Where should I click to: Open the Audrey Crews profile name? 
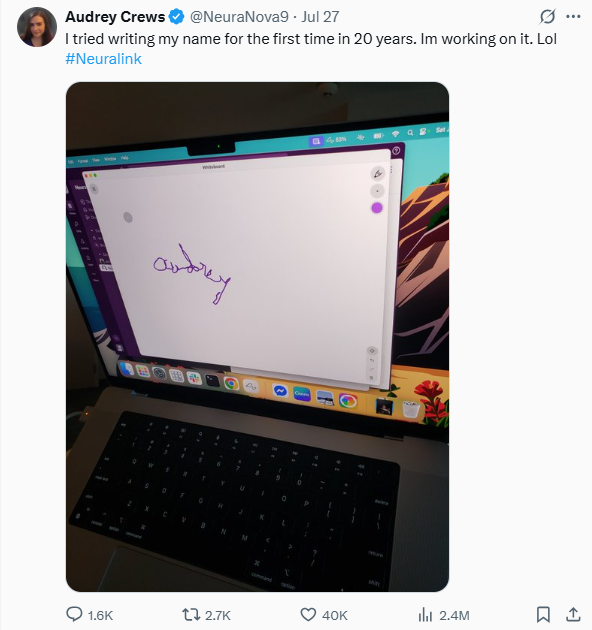click(x=115, y=17)
